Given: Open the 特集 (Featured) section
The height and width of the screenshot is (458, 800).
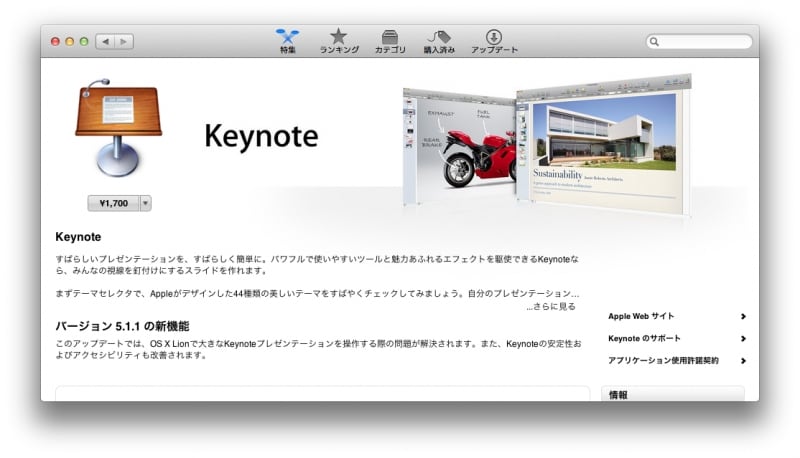Looking at the screenshot, I should (x=287, y=41).
